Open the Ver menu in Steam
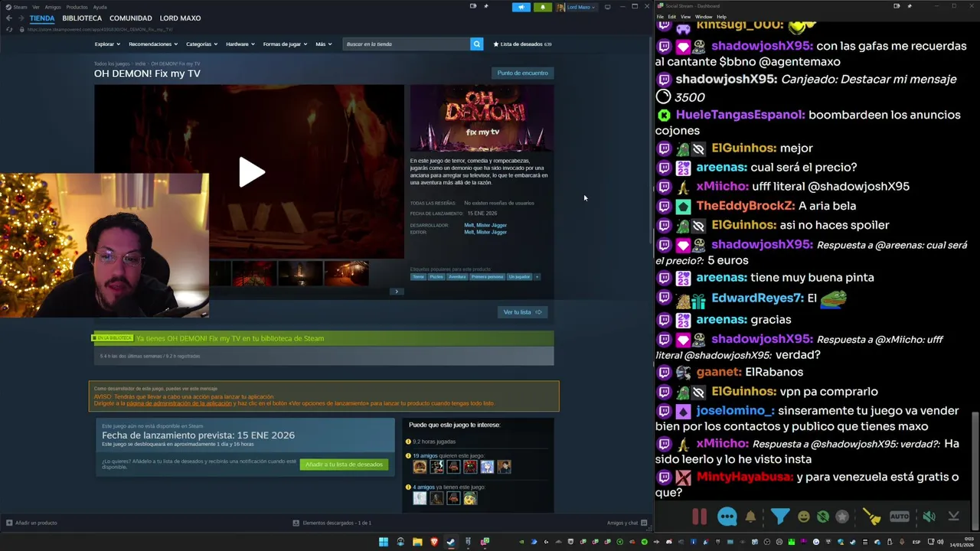 click(36, 7)
